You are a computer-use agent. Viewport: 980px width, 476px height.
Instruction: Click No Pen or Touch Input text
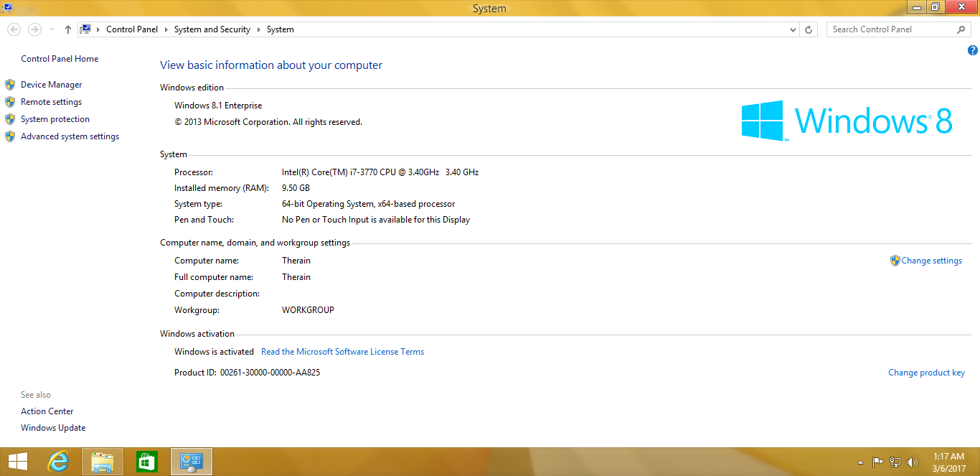[376, 220]
